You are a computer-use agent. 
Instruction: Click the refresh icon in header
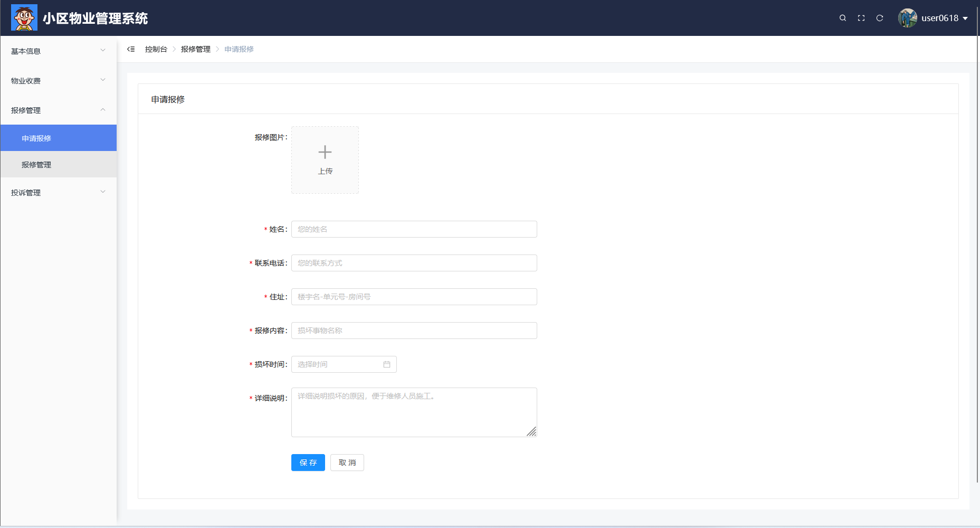click(880, 18)
